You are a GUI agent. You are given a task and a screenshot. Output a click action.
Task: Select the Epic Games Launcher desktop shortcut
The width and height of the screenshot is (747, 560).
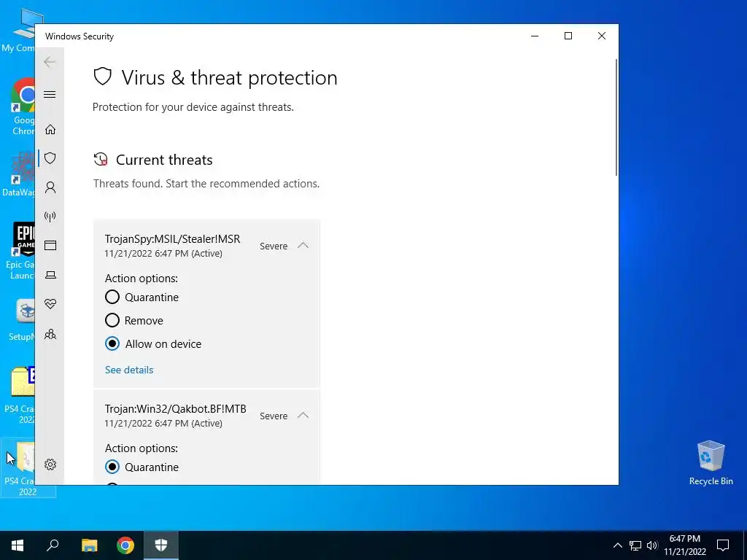(20, 251)
